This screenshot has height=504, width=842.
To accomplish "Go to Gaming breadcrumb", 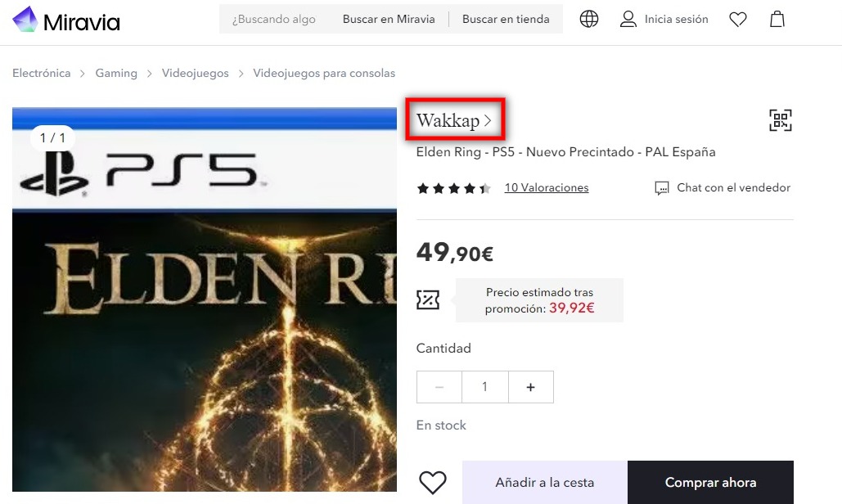I will [x=116, y=73].
